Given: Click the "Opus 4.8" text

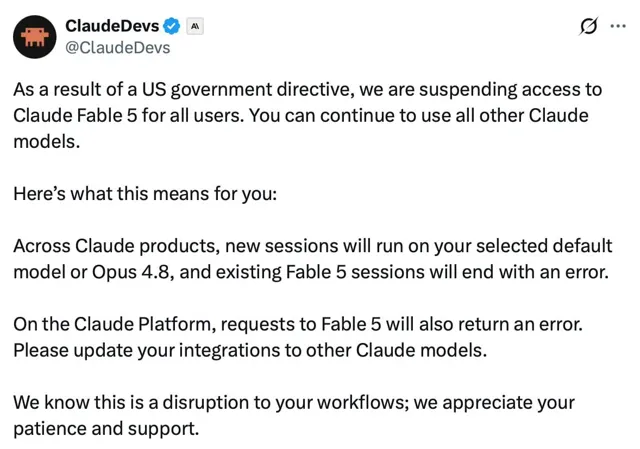Looking at the screenshot, I should 131,272.
